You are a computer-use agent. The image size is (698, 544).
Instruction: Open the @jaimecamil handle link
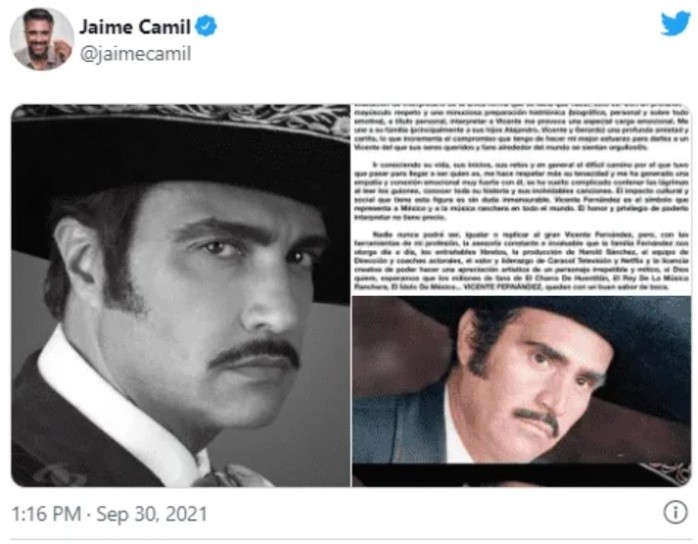tap(135, 54)
